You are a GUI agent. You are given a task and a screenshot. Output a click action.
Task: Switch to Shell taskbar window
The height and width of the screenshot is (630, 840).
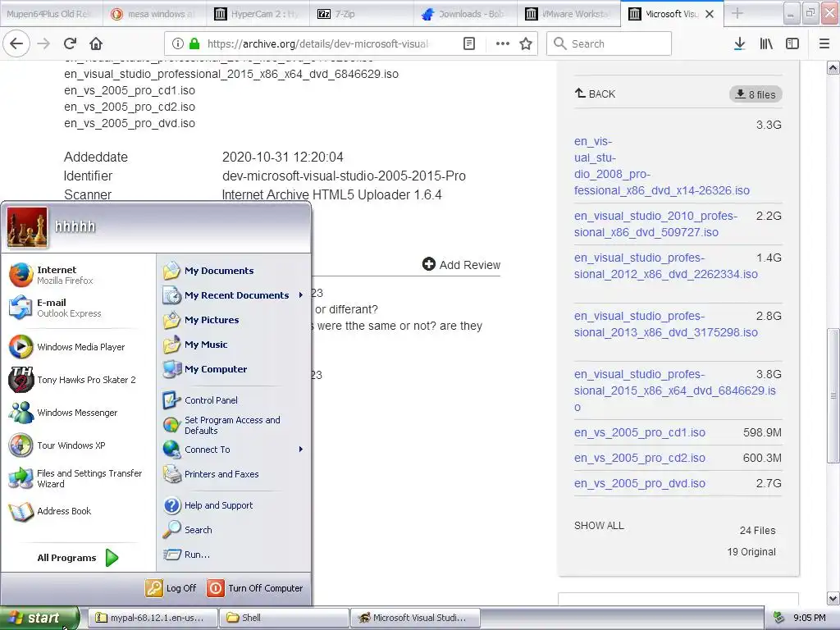pos(285,618)
